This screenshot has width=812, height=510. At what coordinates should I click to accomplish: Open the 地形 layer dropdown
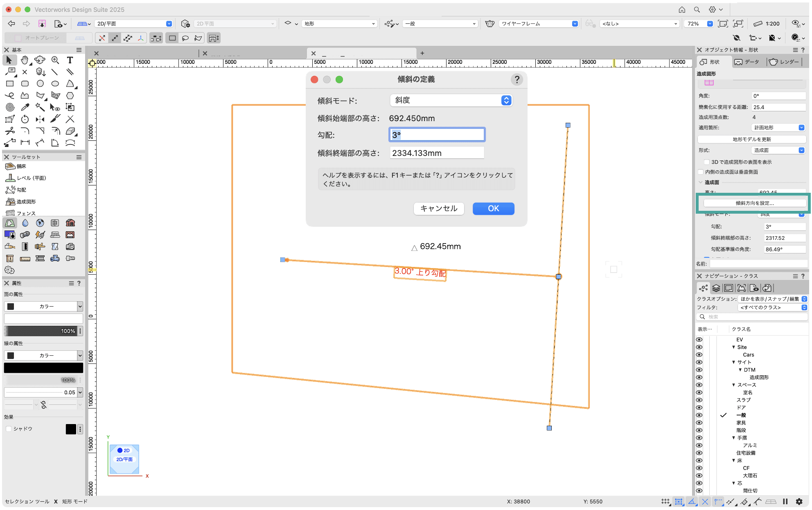(x=339, y=24)
